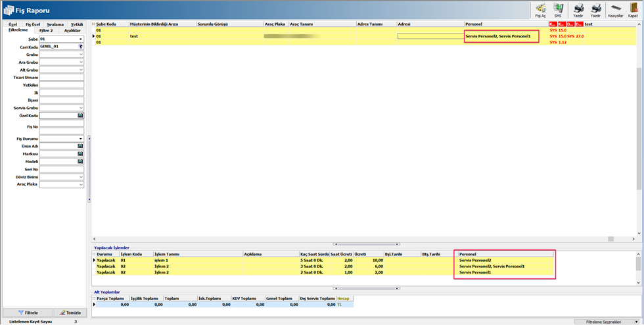Open the Fiş Durumu dropdown
644x325 pixels.
click(81, 139)
